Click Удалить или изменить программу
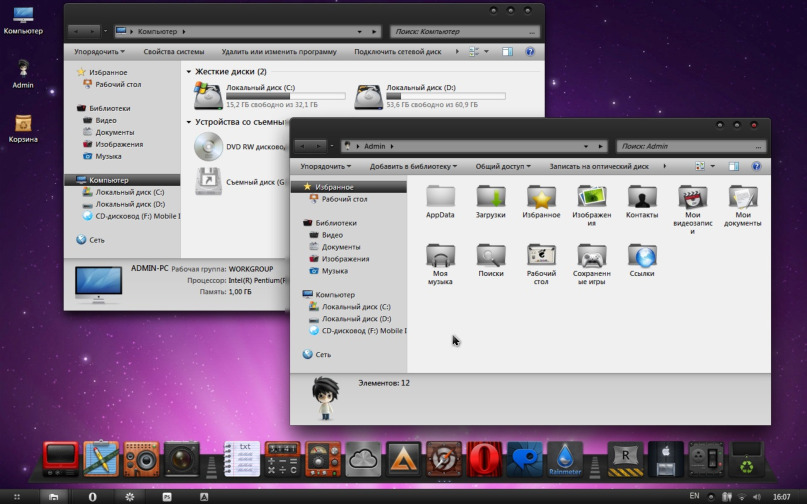Viewport: 807px width, 504px height. click(279, 51)
